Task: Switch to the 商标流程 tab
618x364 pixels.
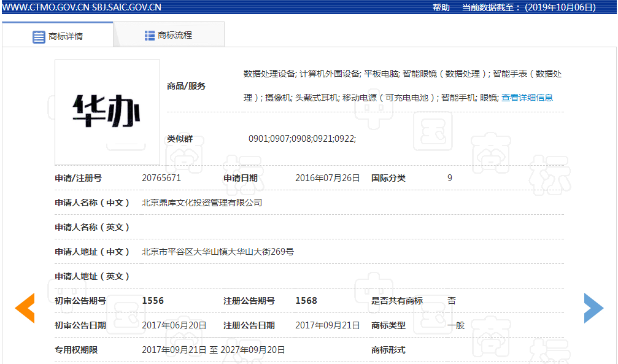Action: [175, 35]
